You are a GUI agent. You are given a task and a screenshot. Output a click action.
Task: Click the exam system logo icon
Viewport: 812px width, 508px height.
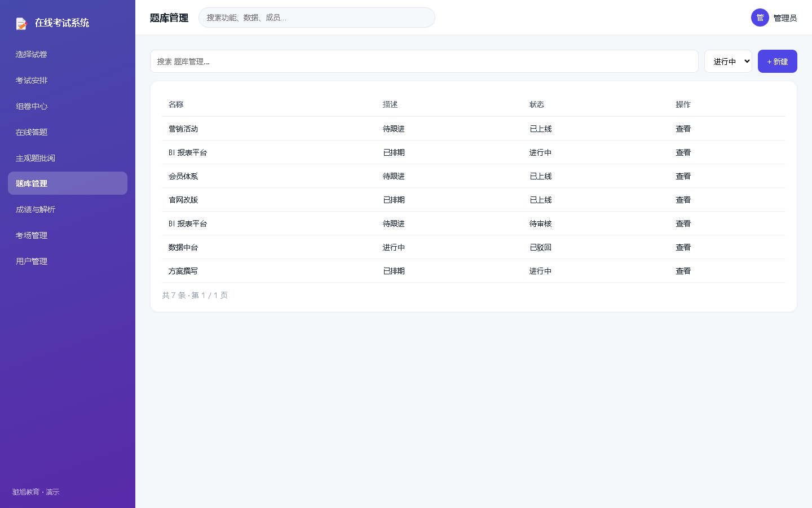[21, 23]
